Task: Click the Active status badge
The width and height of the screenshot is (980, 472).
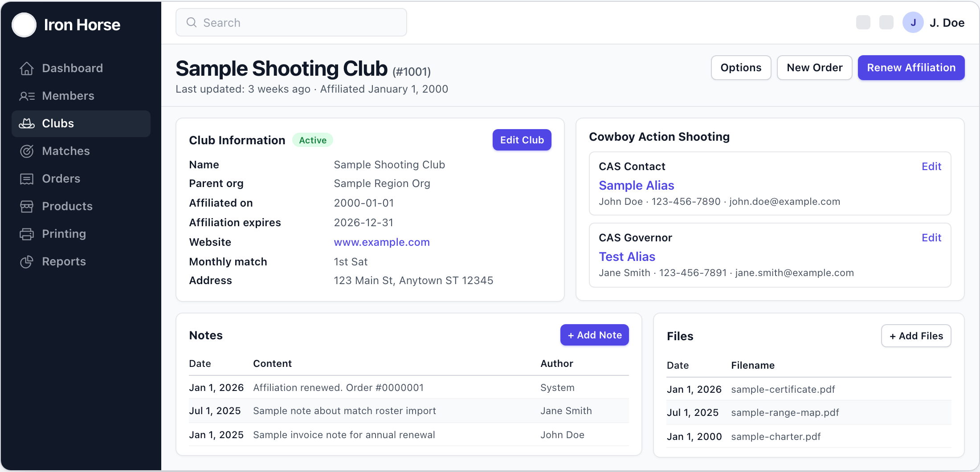Action: 313,140
